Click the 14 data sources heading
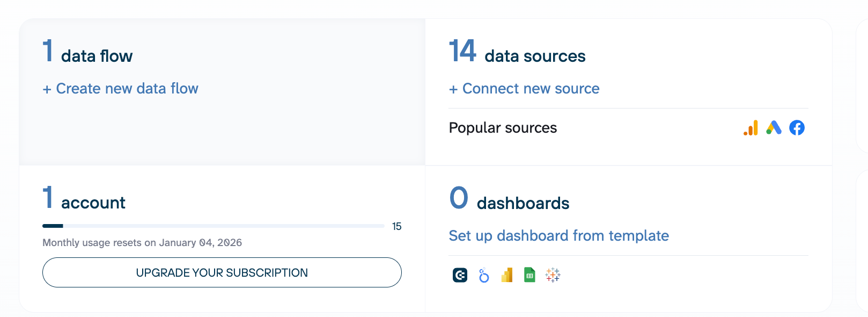The height and width of the screenshot is (317, 868). (517, 53)
